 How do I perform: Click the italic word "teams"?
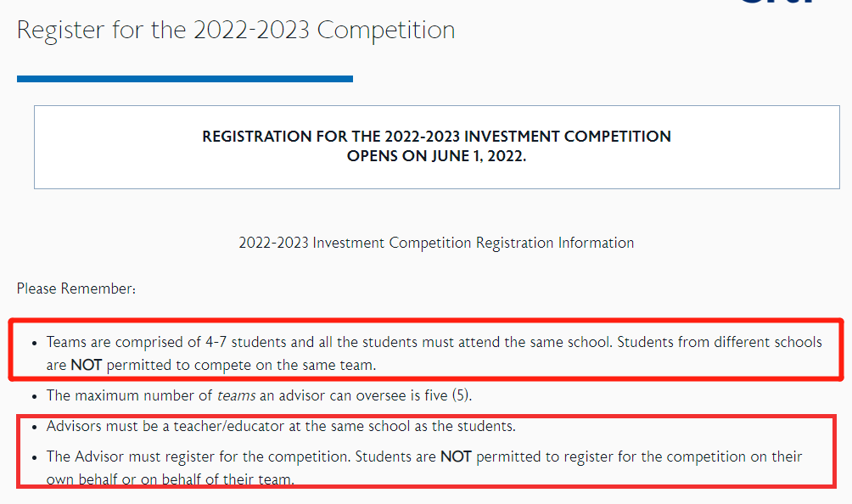236,395
